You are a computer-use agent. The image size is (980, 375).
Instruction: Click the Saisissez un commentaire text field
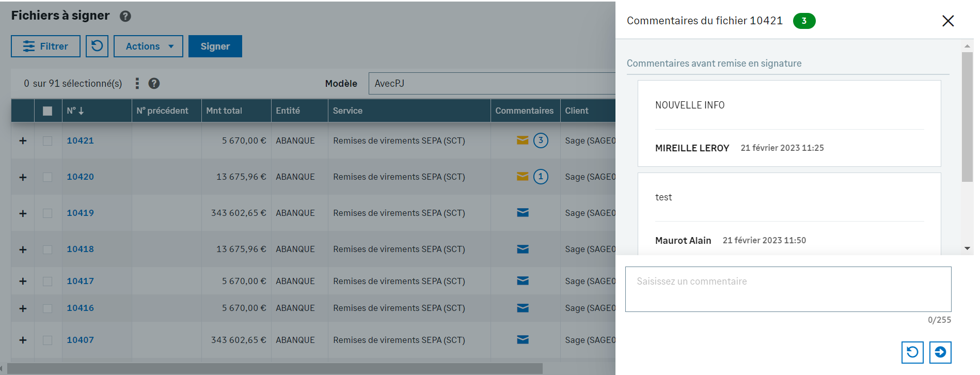[x=788, y=289]
